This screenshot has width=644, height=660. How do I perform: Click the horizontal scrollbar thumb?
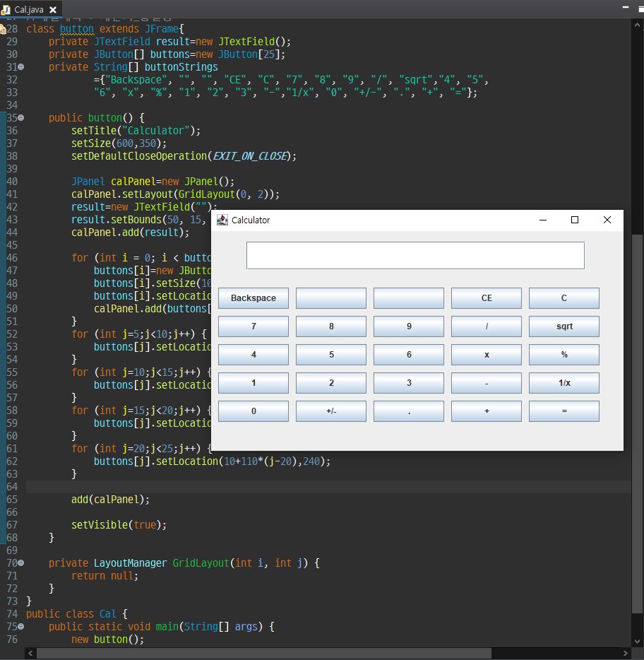[264, 653]
